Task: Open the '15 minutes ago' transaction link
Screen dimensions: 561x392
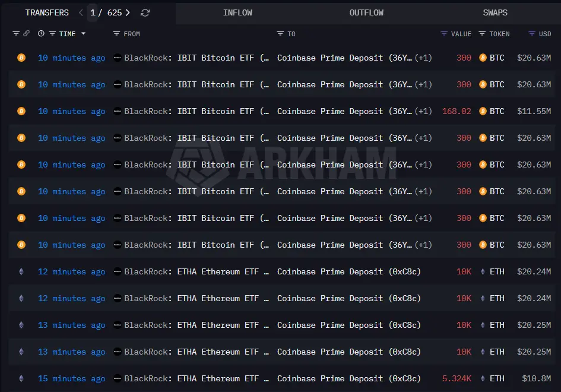Action: coord(71,378)
